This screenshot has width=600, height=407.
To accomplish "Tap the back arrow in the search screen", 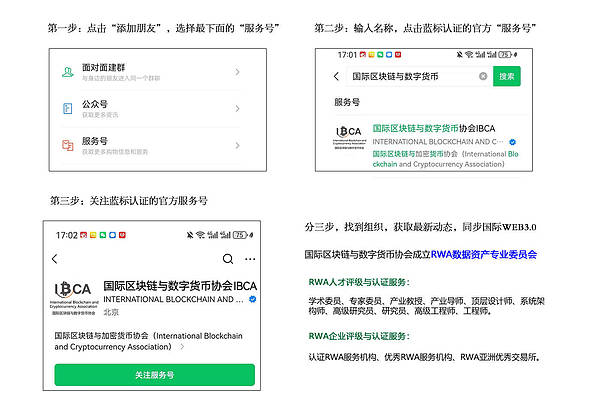I will point(334,76).
